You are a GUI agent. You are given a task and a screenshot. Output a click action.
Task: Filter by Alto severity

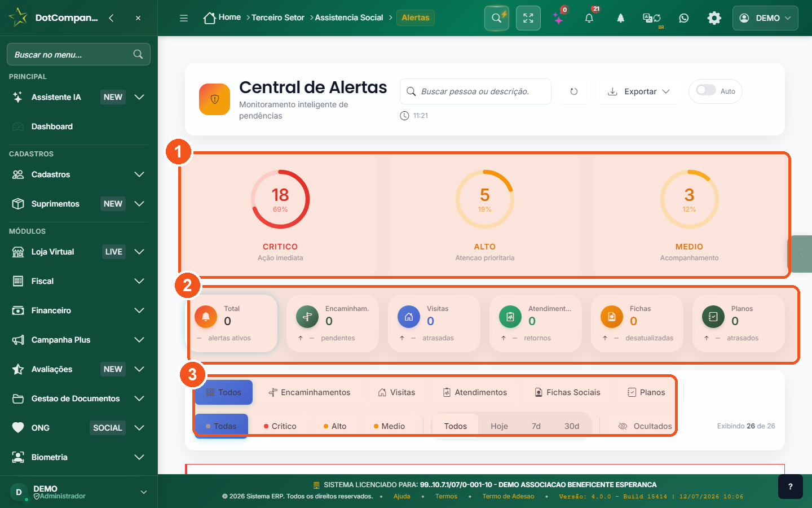click(x=335, y=426)
